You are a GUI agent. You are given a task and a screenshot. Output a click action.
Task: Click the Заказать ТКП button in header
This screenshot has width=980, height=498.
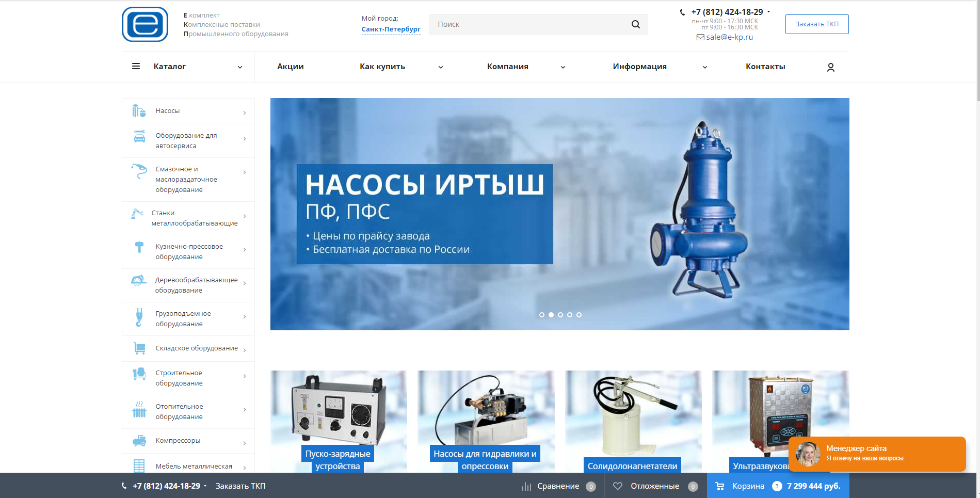click(x=817, y=24)
